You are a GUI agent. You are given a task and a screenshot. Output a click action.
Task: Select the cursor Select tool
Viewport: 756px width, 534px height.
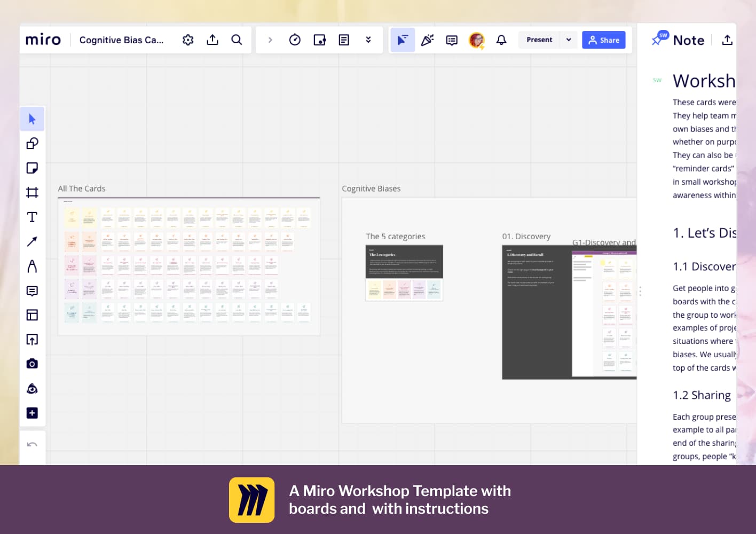coord(32,119)
